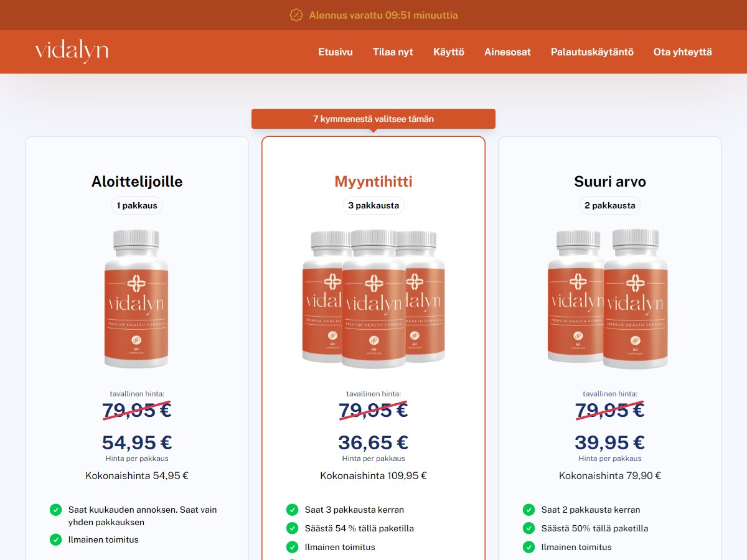Click 'Kokonaishinta 79,90 €' text
Viewport: 747px width, 560px height.
[x=610, y=476]
